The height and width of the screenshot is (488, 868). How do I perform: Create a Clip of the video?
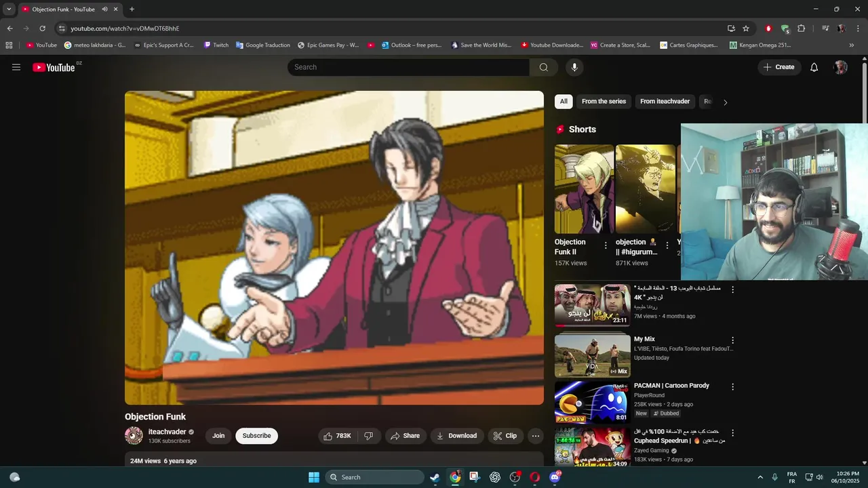coord(505,436)
